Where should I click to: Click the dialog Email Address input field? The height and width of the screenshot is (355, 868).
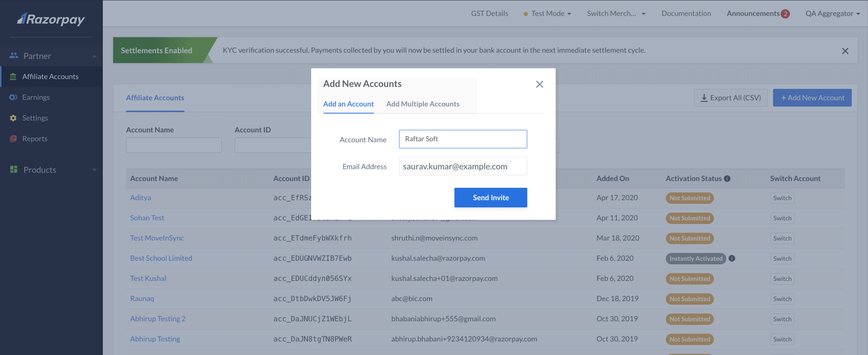[463, 166]
